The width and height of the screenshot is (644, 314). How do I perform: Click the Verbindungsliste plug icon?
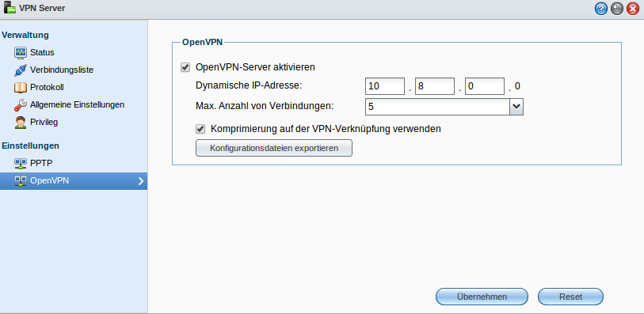(x=20, y=70)
